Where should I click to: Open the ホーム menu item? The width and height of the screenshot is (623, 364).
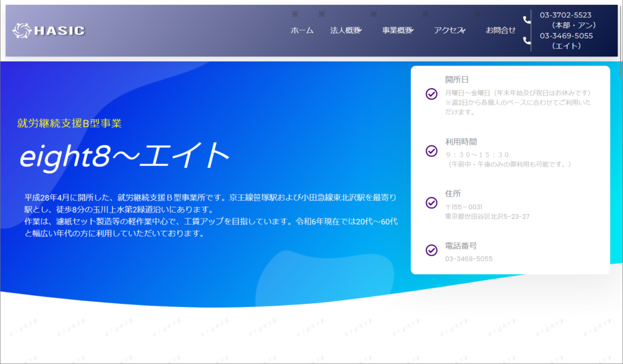302,30
